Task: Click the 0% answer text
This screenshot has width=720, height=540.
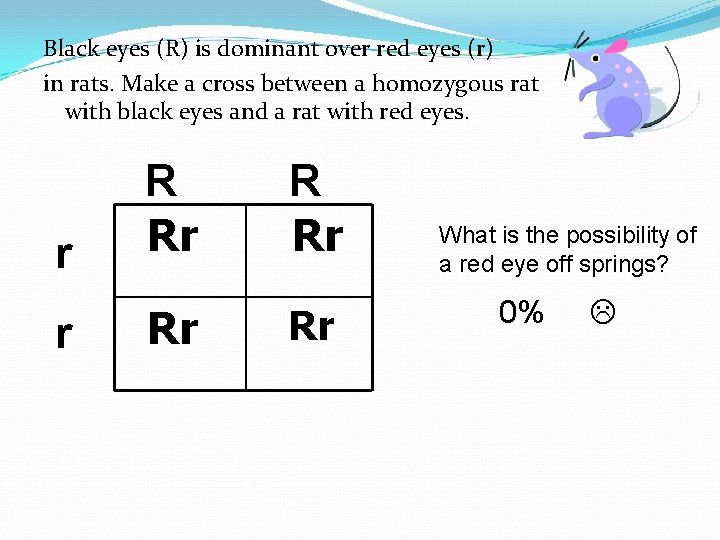Action: coord(521,313)
